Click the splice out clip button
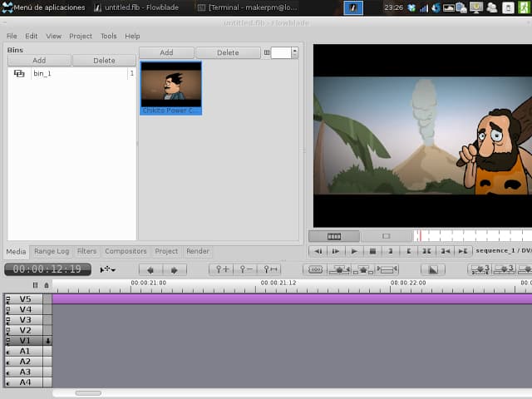The image size is (532, 399). (x=339, y=269)
